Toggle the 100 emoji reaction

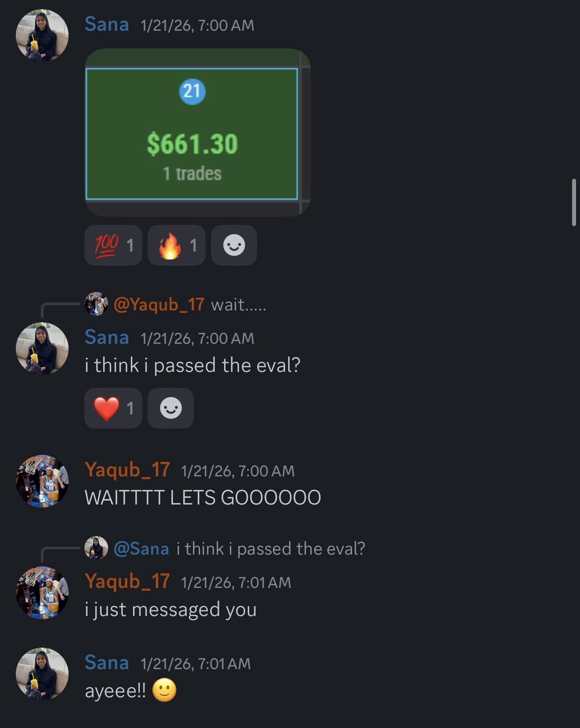point(113,245)
